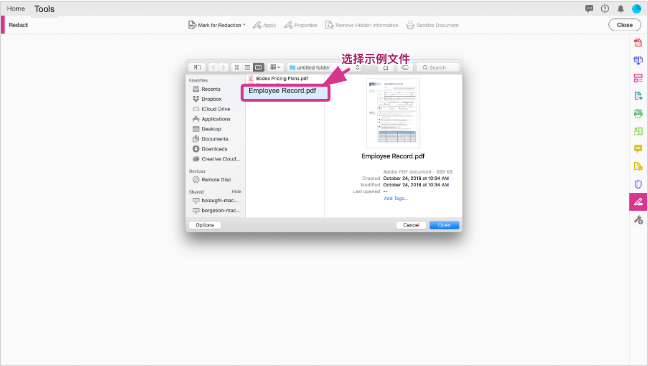Open the group-by arrangement dropdown
Image resolution: width=648 pixels, height=366 pixels.
pos(275,67)
